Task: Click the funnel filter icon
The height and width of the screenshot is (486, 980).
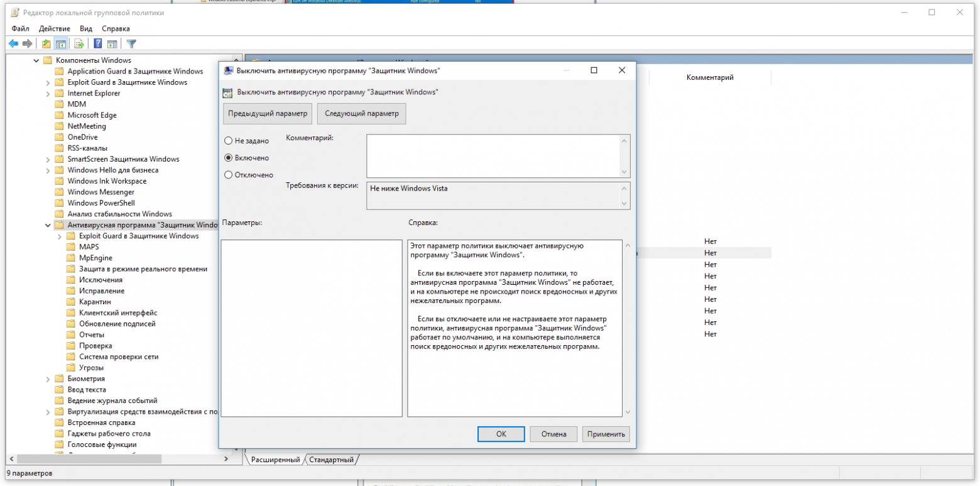Action: click(131, 43)
